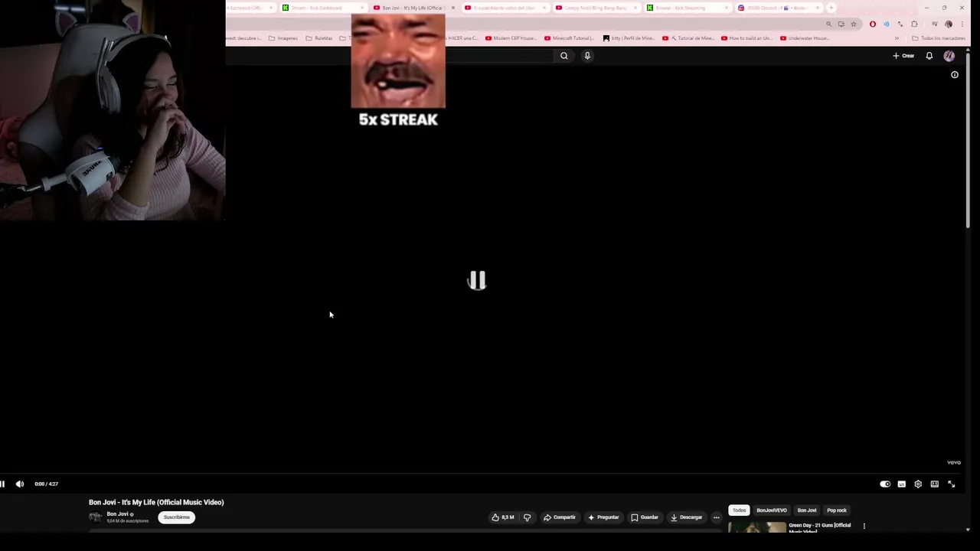Viewport: 980px width, 551px height.
Task: Toggle subtitles in video player
Action: (x=902, y=484)
